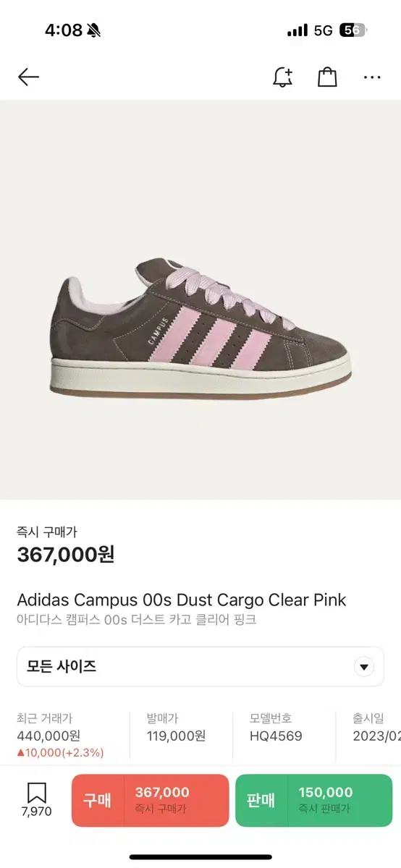The width and height of the screenshot is (401, 868).
Task: Tap the cellular signal bars icon
Action: tap(297, 31)
